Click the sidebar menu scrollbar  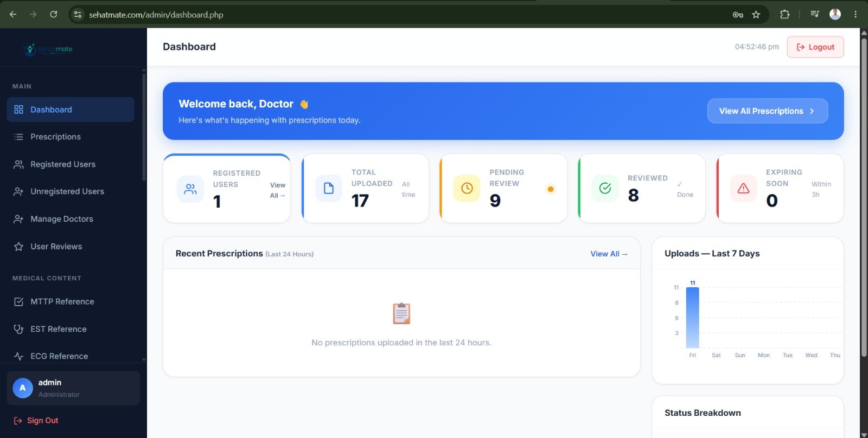coord(144,127)
